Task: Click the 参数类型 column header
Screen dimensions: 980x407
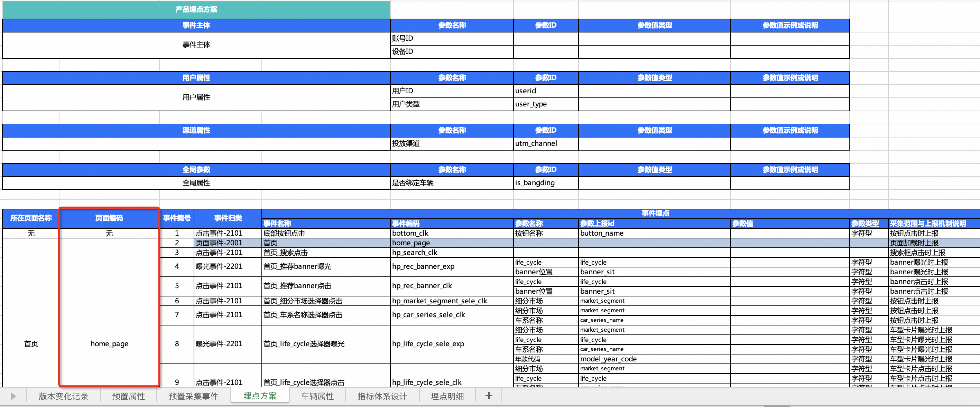Action: click(x=869, y=224)
